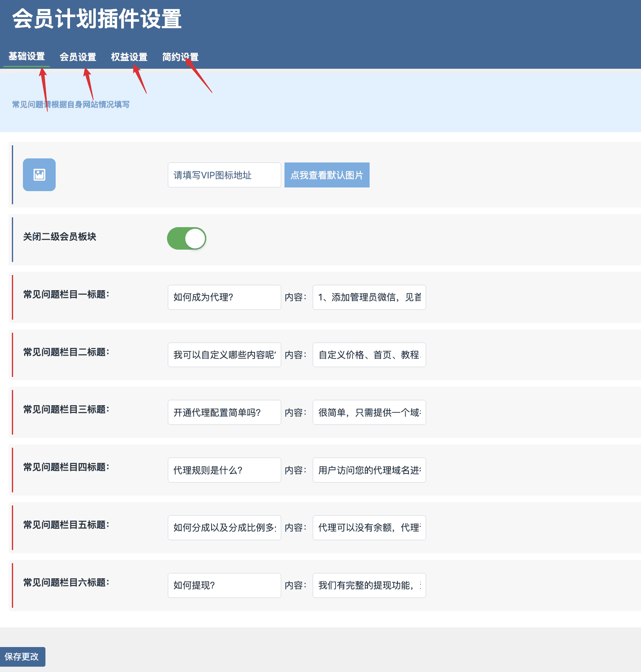Click the 常见问题栏目五标题 label
641x672 pixels.
[x=66, y=525]
